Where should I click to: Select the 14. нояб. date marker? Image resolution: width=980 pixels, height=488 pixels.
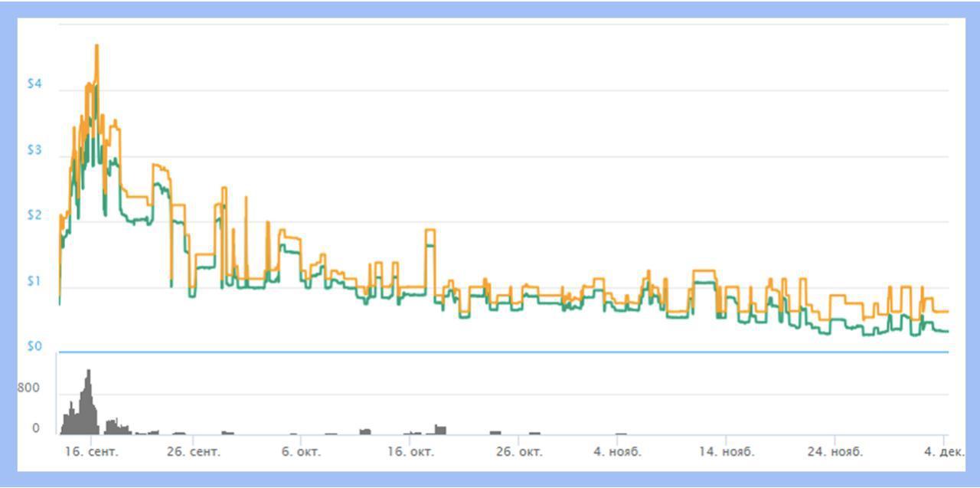(726, 452)
